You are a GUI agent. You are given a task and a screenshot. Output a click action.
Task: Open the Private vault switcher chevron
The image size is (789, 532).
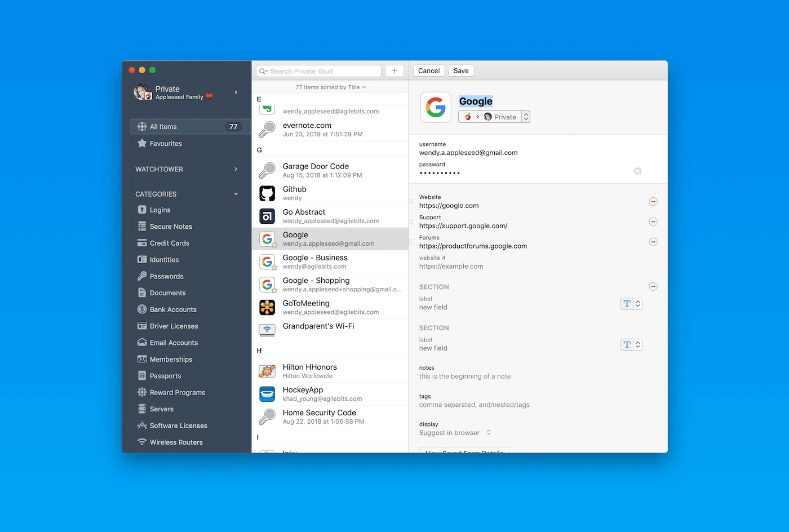coord(236,92)
